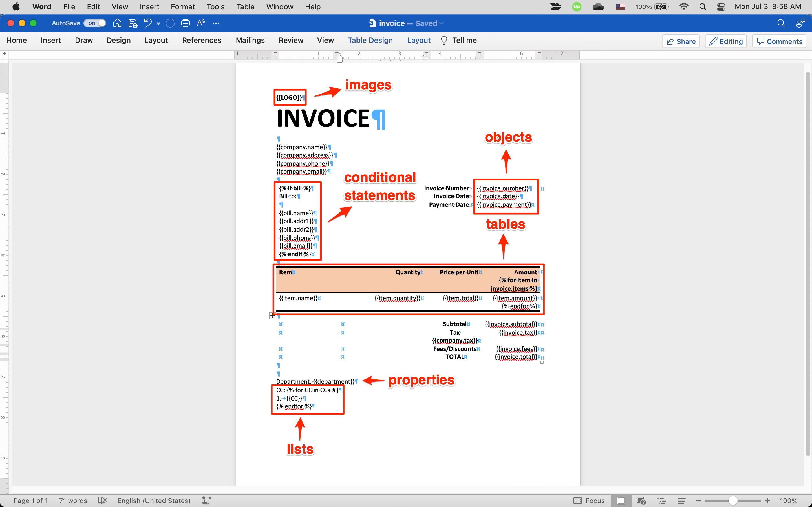
Task: Click the Print icon in title bar
Action: pyautogui.click(x=185, y=23)
